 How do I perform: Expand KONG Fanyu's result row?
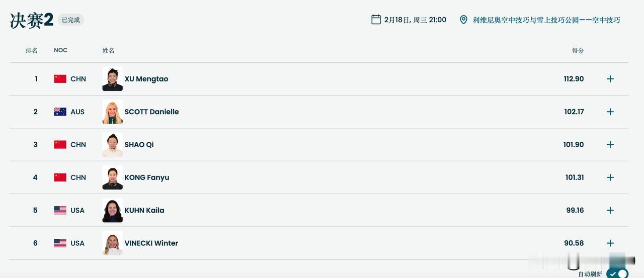pos(610,177)
